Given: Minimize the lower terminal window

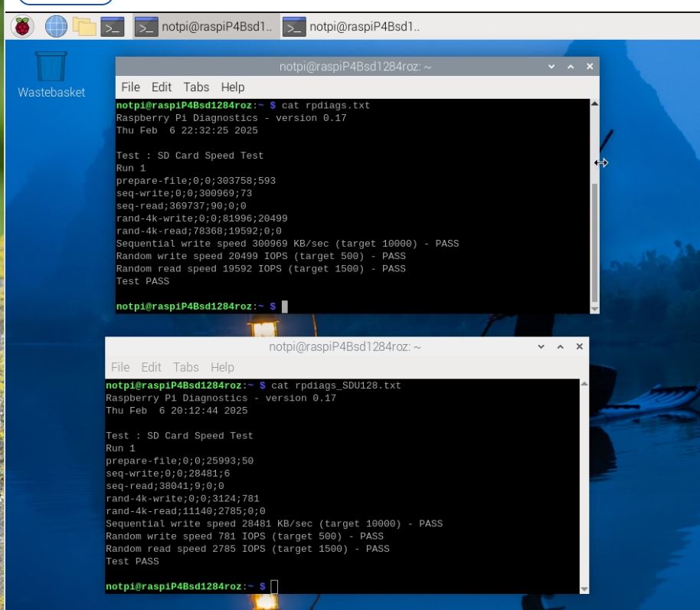Looking at the screenshot, I should (541, 346).
